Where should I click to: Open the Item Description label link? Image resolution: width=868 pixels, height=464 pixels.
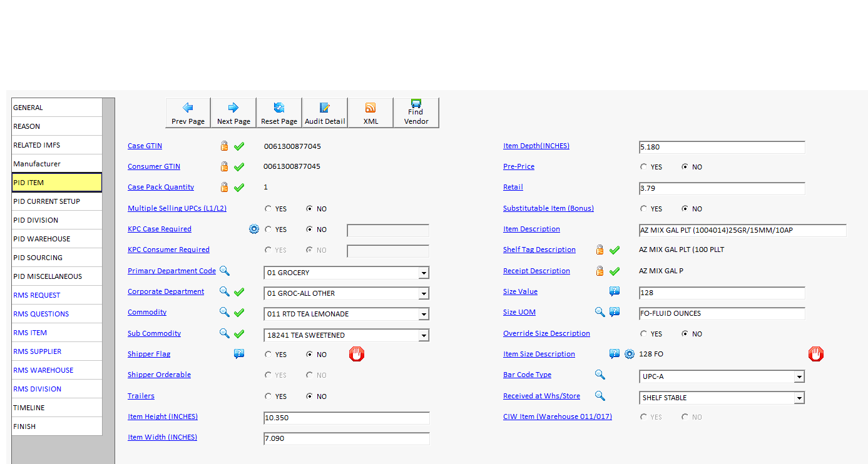click(x=531, y=229)
